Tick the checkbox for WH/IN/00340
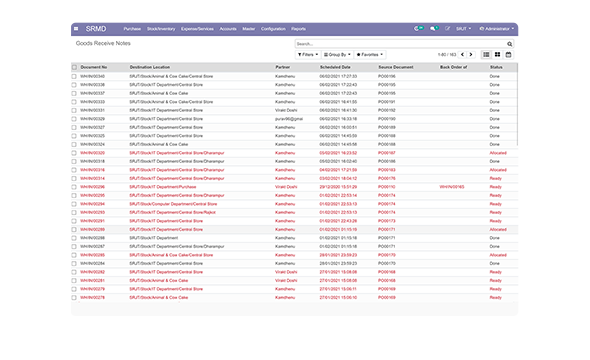Image resolution: width=590 pixels, height=360 pixels. (x=74, y=76)
